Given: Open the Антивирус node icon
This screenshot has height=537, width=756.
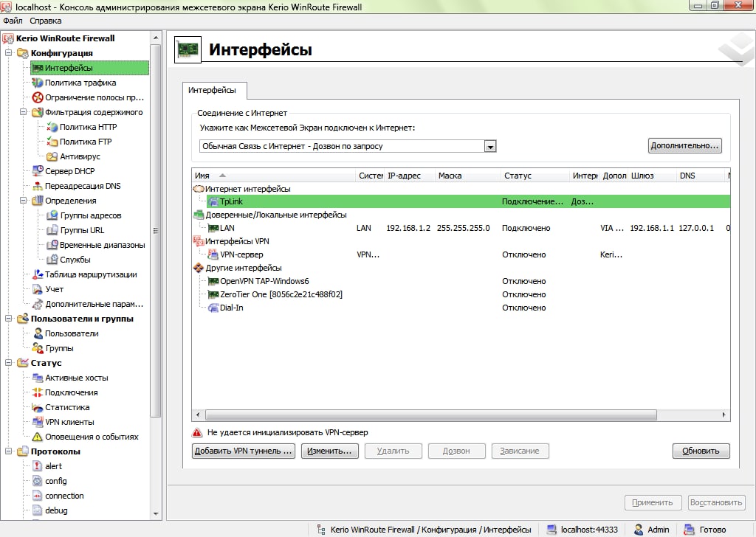Looking at the screenshot, I should (52, 156).
